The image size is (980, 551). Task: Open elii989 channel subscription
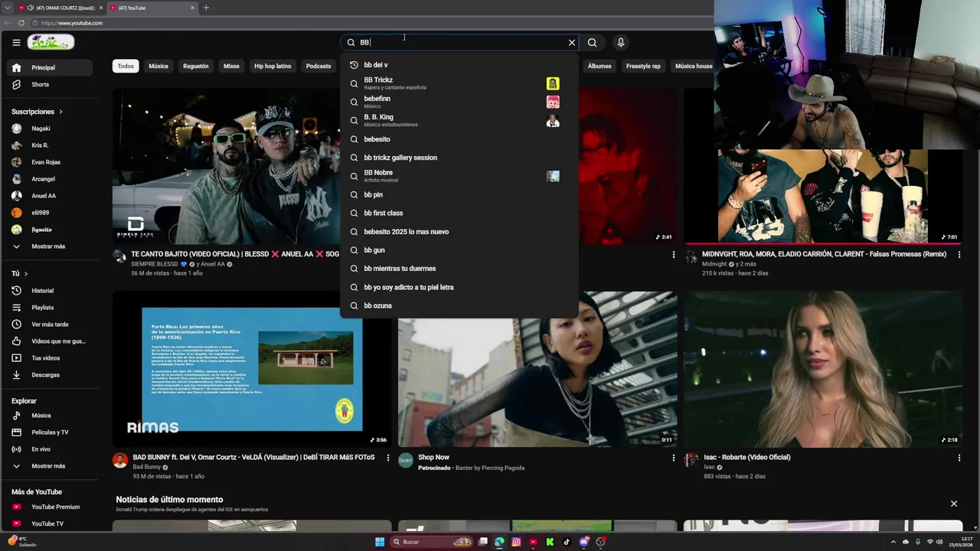49,213
